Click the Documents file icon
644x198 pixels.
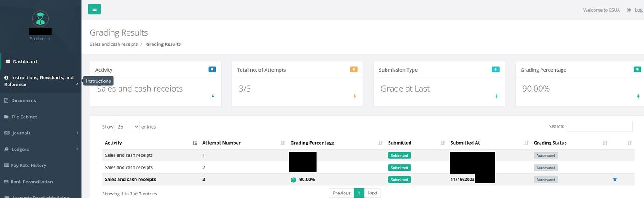(7, 101)
